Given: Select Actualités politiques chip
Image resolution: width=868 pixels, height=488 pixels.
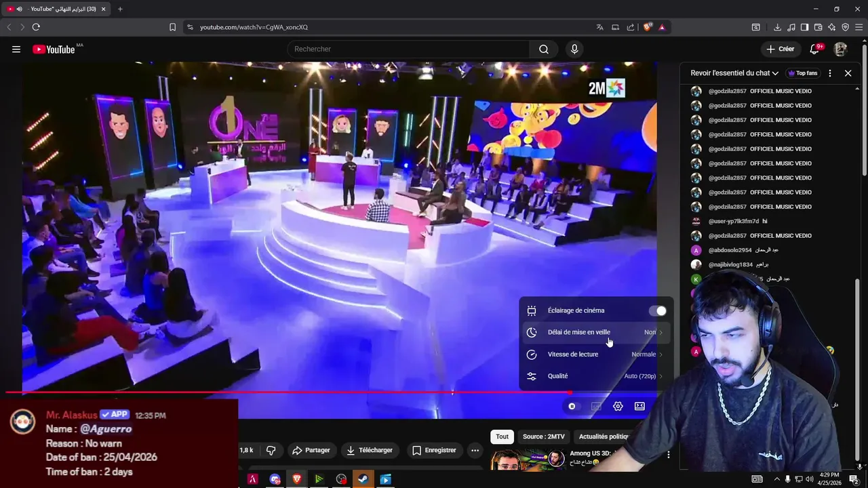Looking at the screenshot, I should click(x=604, y=436).
